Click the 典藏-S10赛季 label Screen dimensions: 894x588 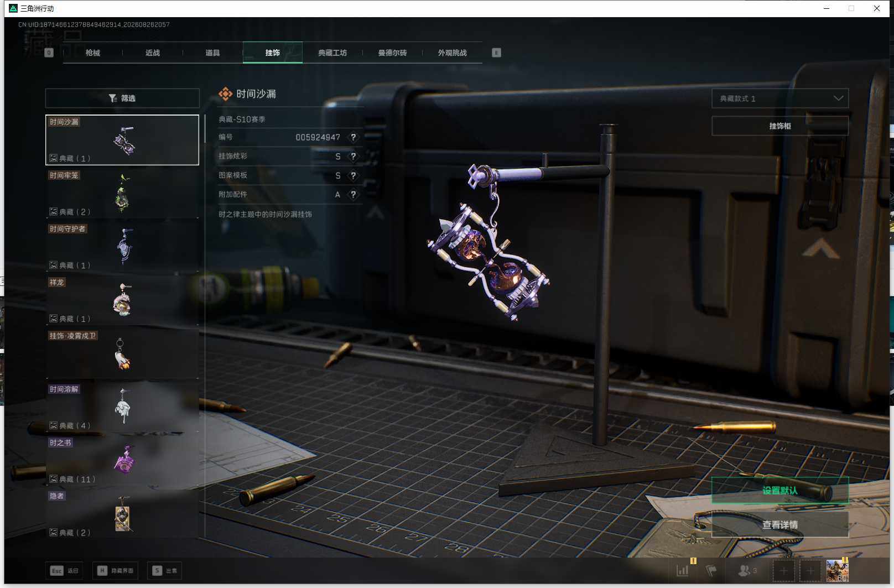[x=242, y=119]
